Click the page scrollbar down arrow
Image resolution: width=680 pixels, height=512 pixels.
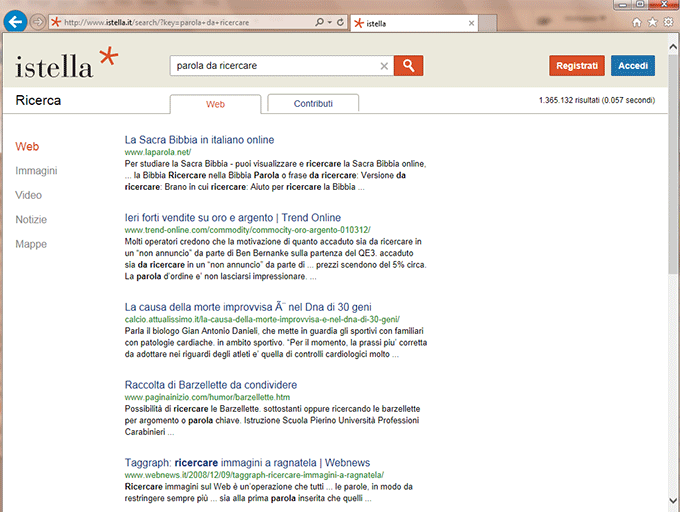coord(673,500)
